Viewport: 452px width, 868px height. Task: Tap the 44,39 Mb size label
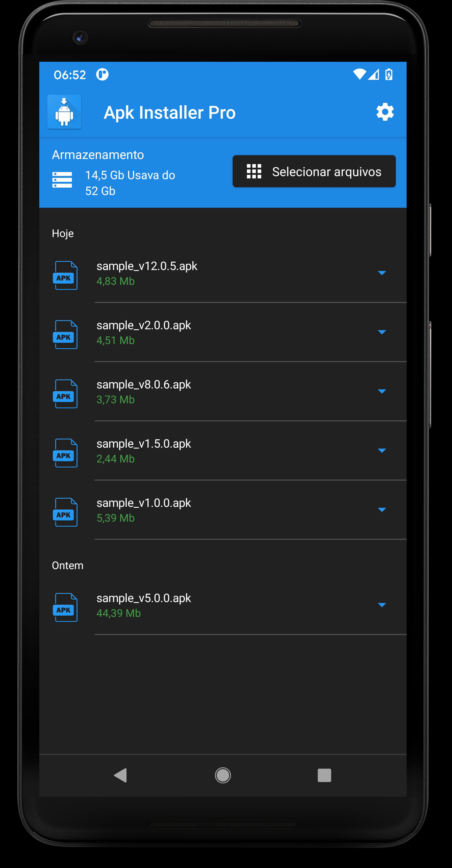(119, 613)
